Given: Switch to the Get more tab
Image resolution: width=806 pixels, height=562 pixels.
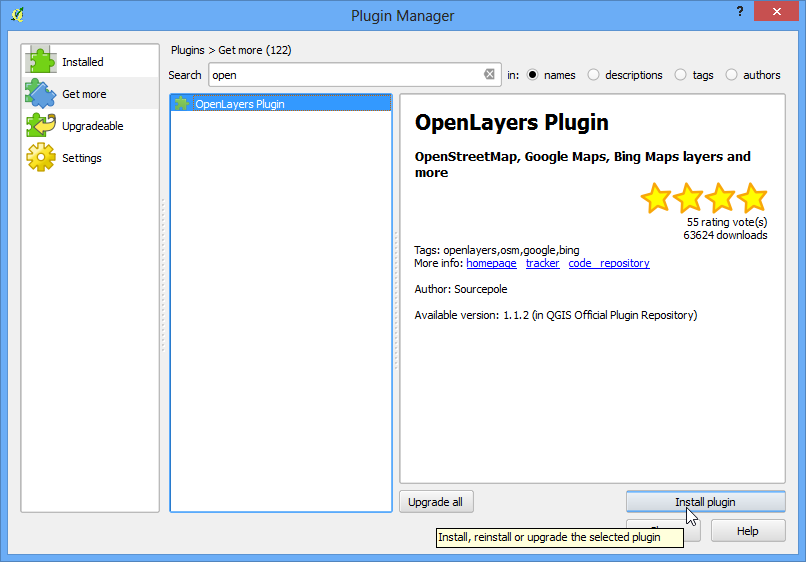Looking at the screenshot, I should (90, 93).
